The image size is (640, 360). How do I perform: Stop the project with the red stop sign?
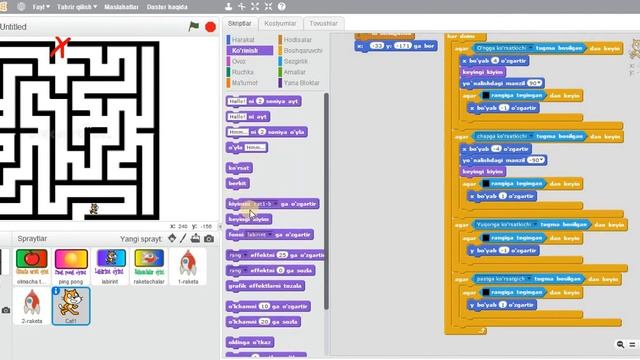tap(210, 27)
